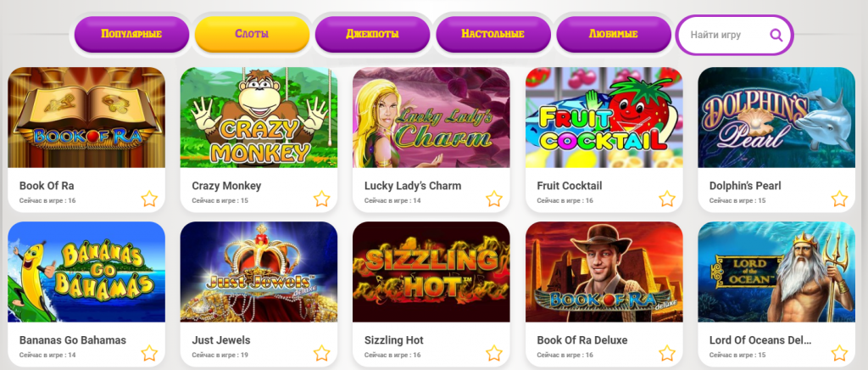
Task: Focus the Найти игру search field
Action: click(x=735, y=35)
